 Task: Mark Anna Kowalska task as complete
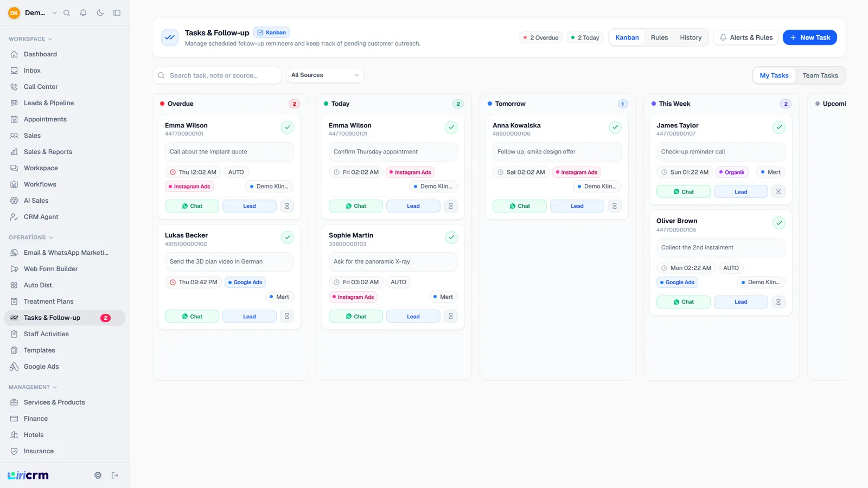click(615, 127)
